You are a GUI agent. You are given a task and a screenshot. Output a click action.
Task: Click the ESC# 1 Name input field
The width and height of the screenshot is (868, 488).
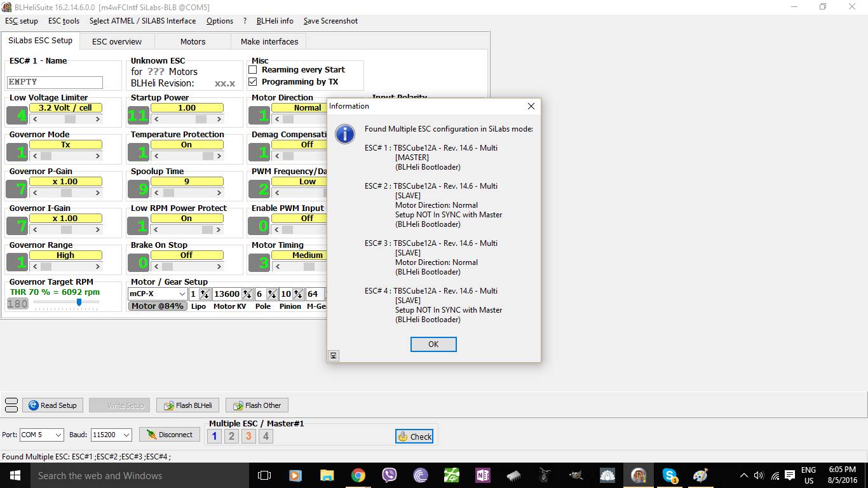coord(55,82)
